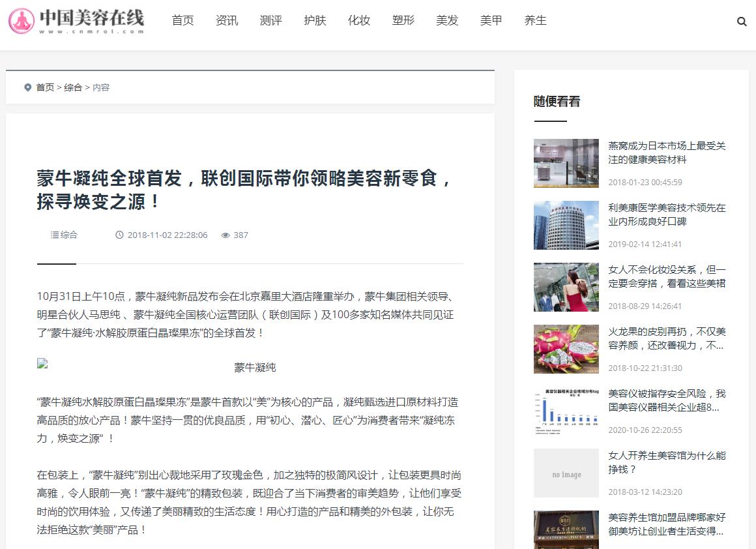Go to the 塑形 section

(x=403, y=21)
